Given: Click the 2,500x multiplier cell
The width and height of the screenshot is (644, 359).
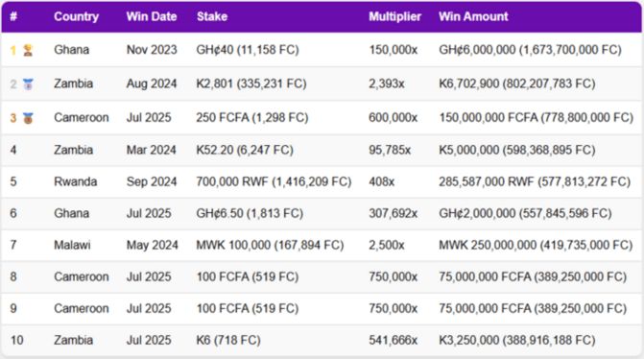Looking at the screenshot, I should click(387, 245).
